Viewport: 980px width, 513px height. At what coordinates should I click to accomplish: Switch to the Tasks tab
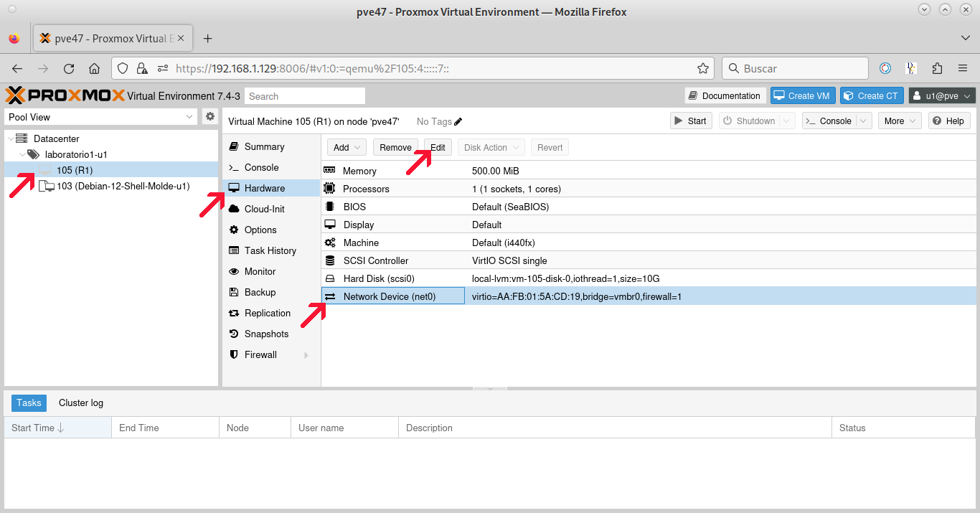(x=29, y=403)
